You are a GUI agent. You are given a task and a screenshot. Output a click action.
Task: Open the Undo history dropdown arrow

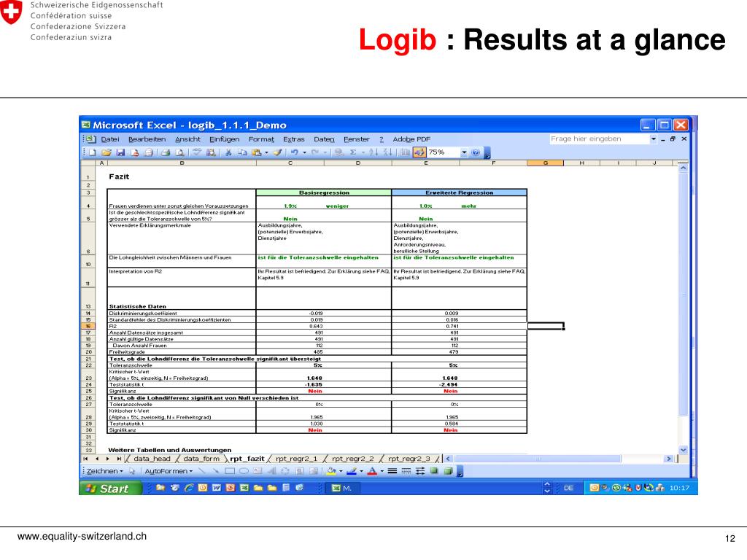(304, 152)
